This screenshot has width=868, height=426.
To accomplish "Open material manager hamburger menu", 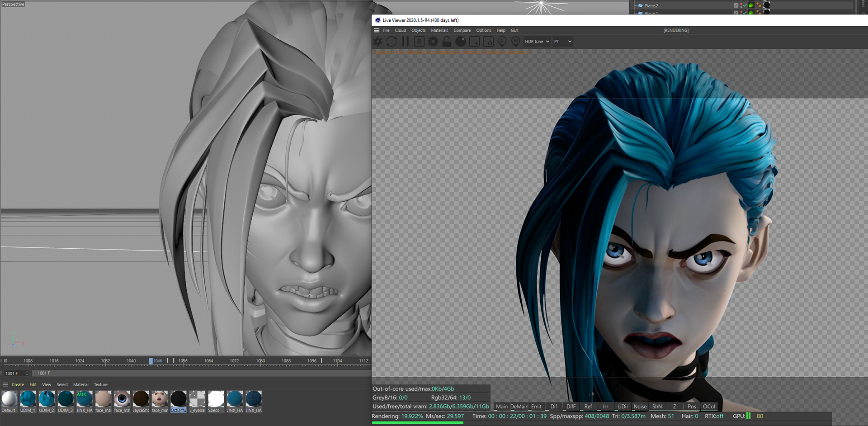I will [5, 384].
